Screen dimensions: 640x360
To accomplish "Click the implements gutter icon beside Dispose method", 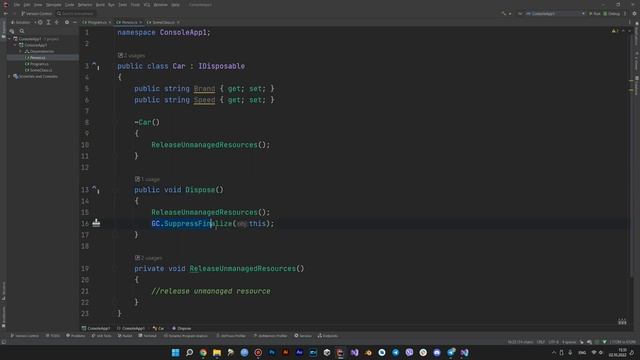I will [x=95, y=189].
